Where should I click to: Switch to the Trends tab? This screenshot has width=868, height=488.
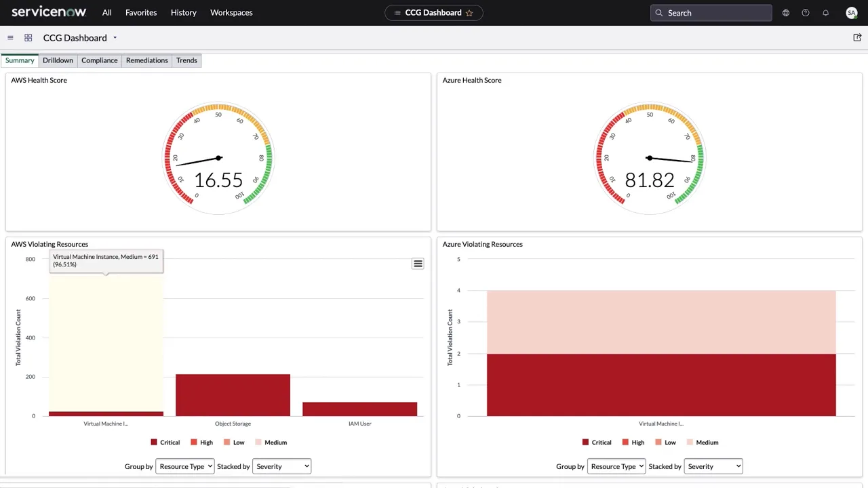tap(186, 60)
